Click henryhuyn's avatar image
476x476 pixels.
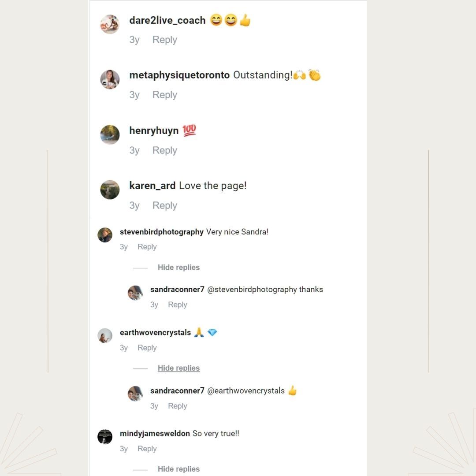coord(110,135)
